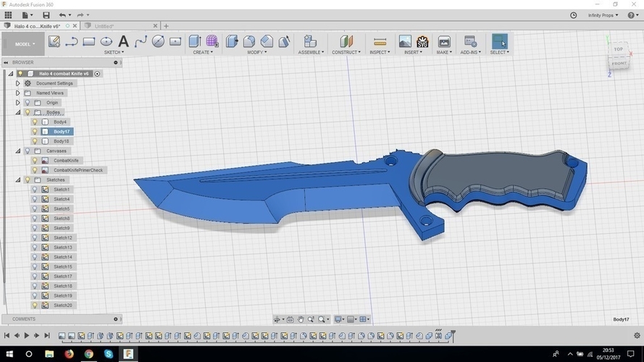Open the Create Sketch tool

pos(54,41)
